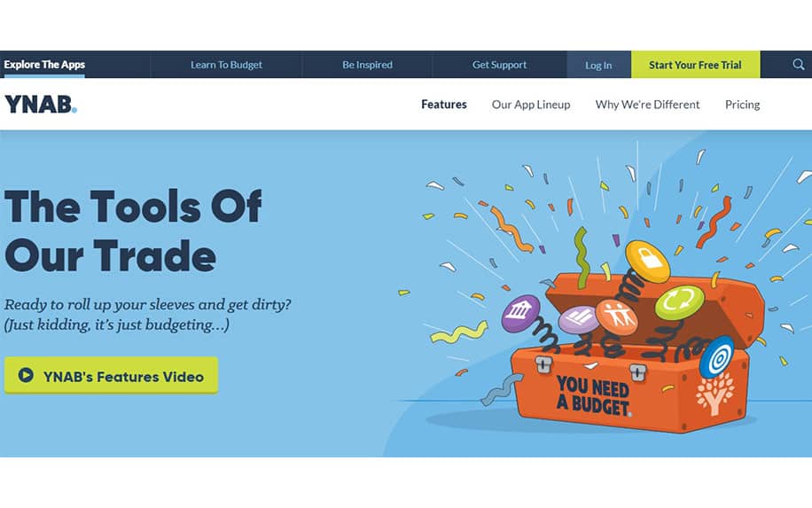Go to Learn To Budget

click(x=226, y=65)
